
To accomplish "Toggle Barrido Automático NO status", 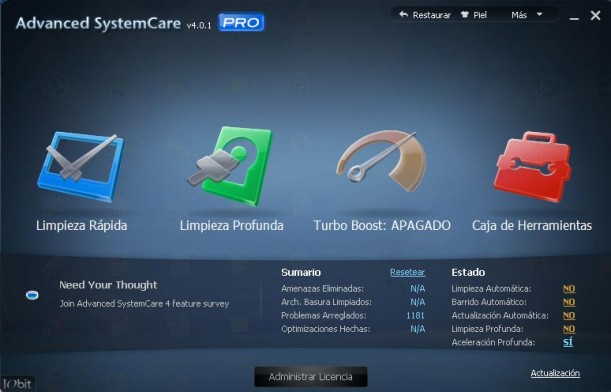I will coord(569,302).
